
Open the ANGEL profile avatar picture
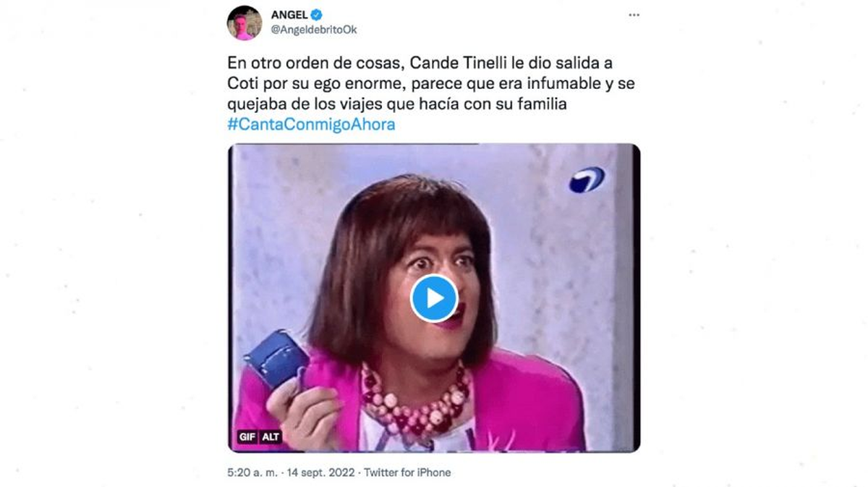pos(244,22)
